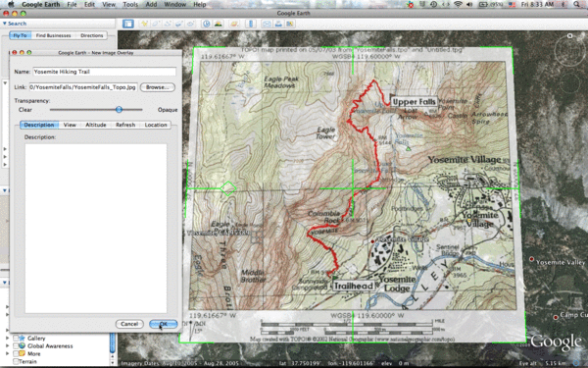Screen dimensions: 588x368
Task: Click the More layer folder icon
Action: pos(23,353)
